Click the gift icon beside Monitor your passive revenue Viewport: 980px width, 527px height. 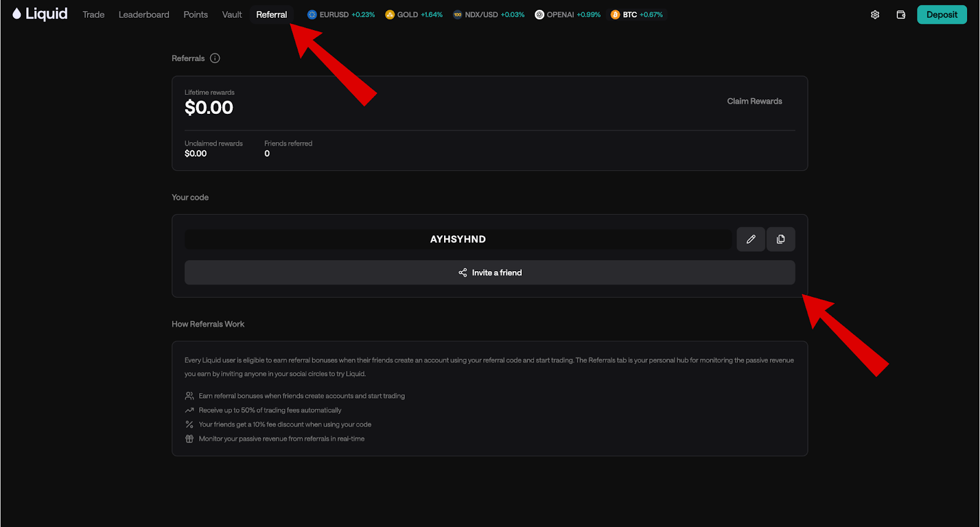coord(189,439)
